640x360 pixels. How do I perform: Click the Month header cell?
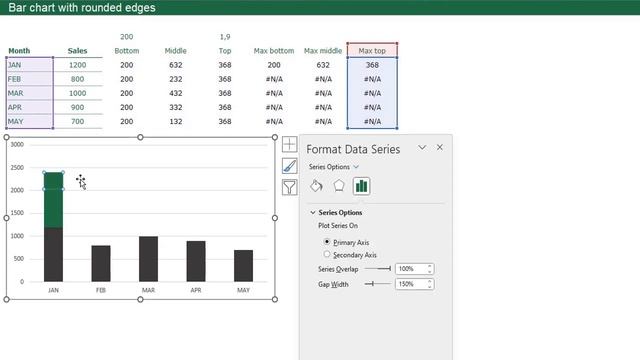(19, 51)
